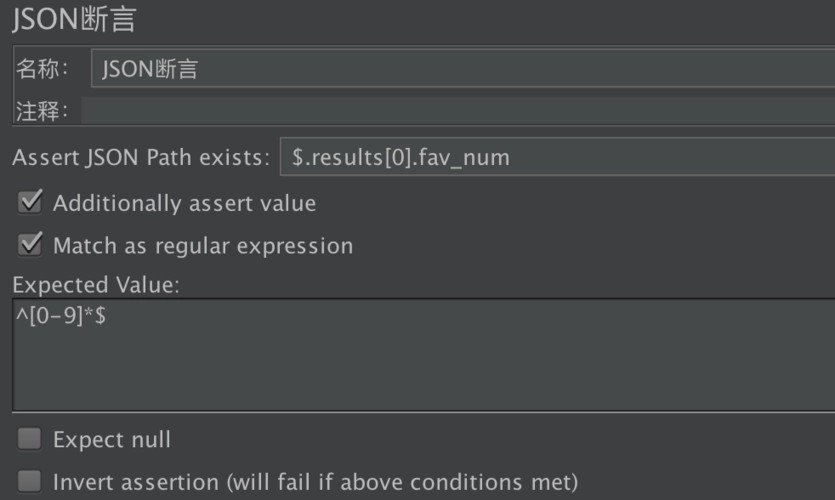Click the 注释: label
Image resolution: width=835 pixels, height=500 pixels.
[42, 111]
